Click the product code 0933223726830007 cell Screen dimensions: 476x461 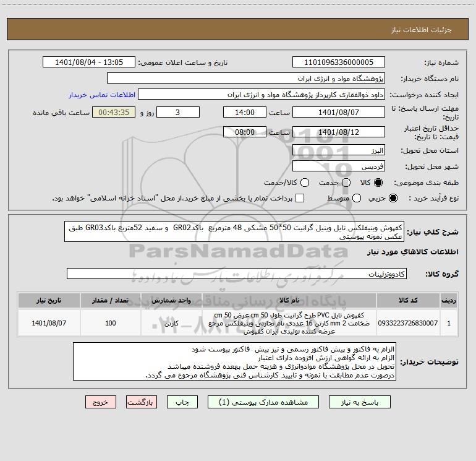point(408,323)
